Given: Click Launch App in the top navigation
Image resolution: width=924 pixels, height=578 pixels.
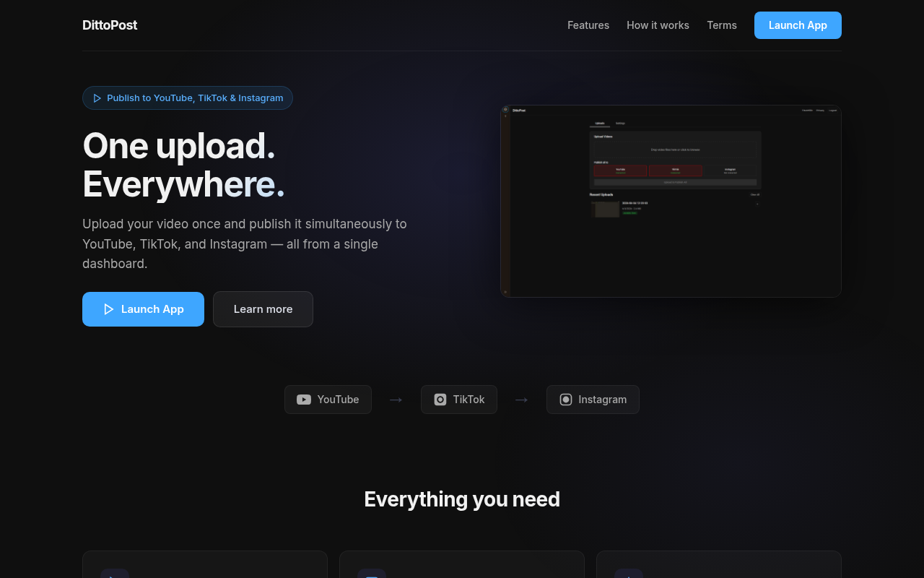Looking at the screenshot, I should click(798, 25).
